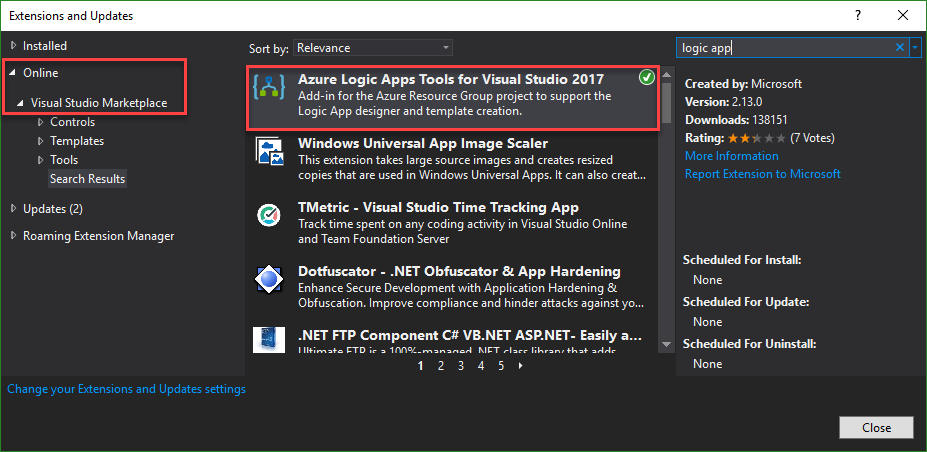Click the Scheduled For Install label

(x=742, y=259)
